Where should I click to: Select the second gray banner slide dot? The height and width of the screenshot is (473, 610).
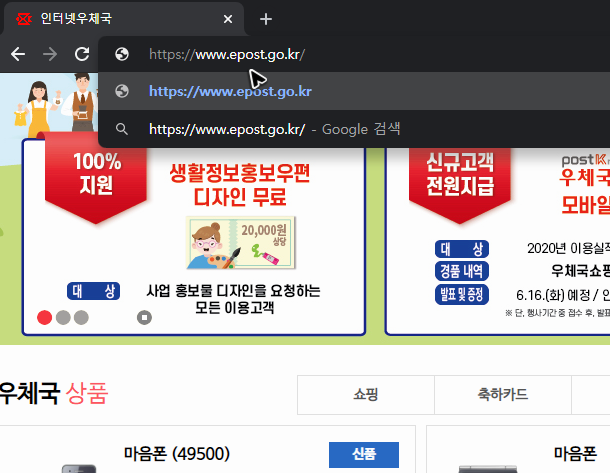click(63, 317)
